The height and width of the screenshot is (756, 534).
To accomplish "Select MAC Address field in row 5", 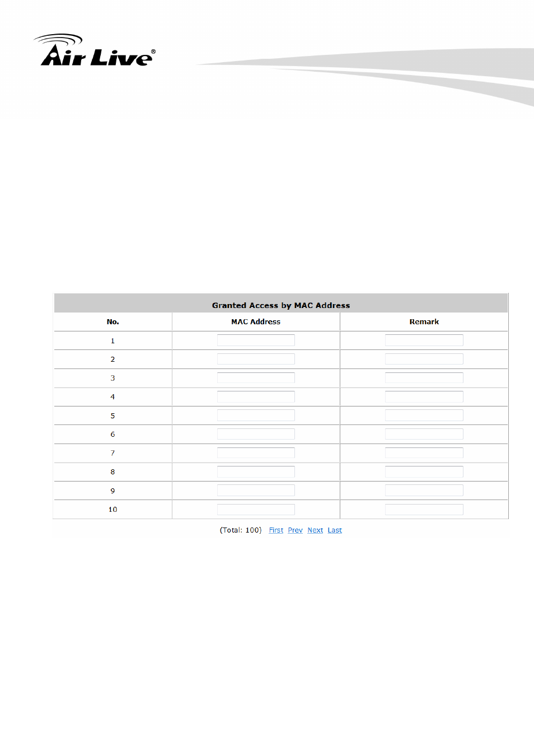I will tap(256, 416).
